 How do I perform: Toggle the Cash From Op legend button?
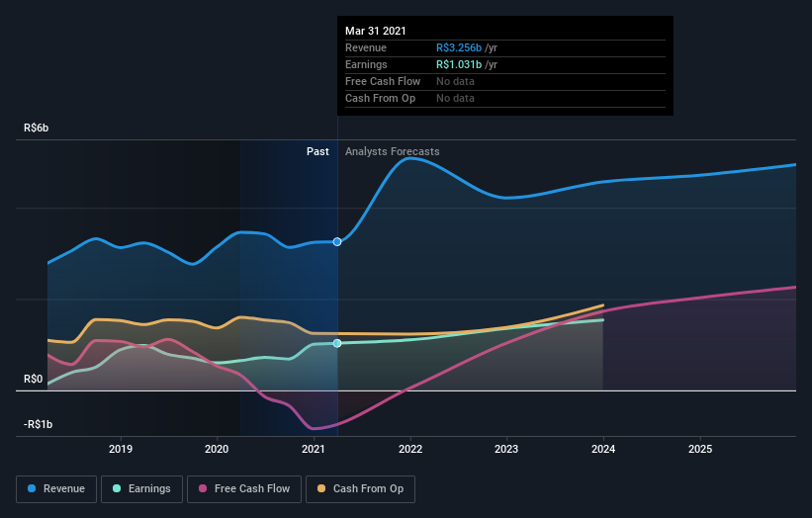click(x=360, y=489)
